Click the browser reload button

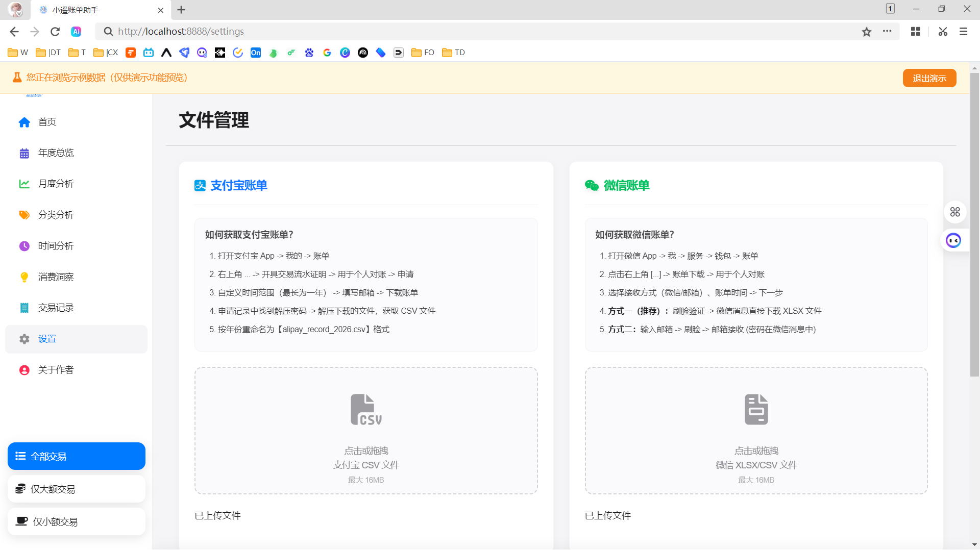pos(55,32)
